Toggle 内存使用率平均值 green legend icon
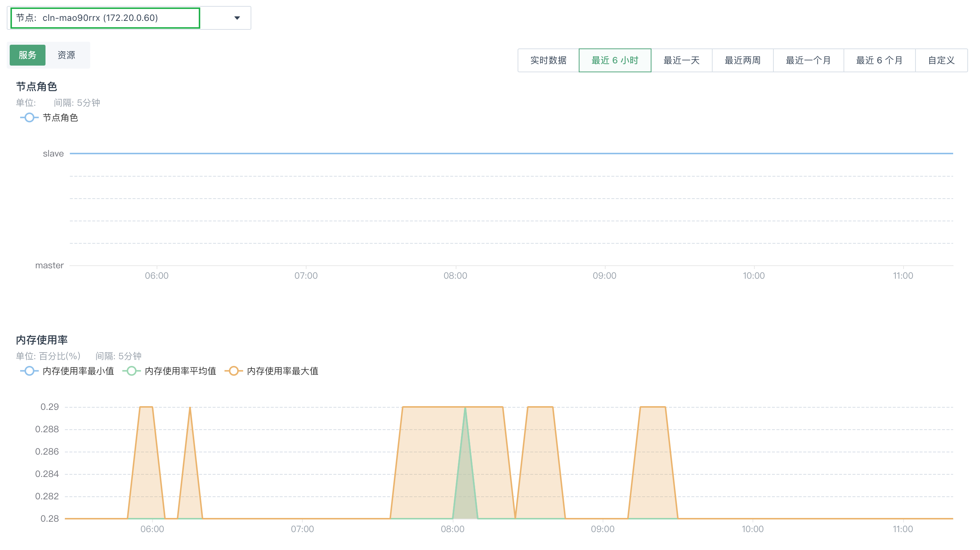The width and height of the screenshot is (980, 550). pyautogui.click(x=132, y=371)
